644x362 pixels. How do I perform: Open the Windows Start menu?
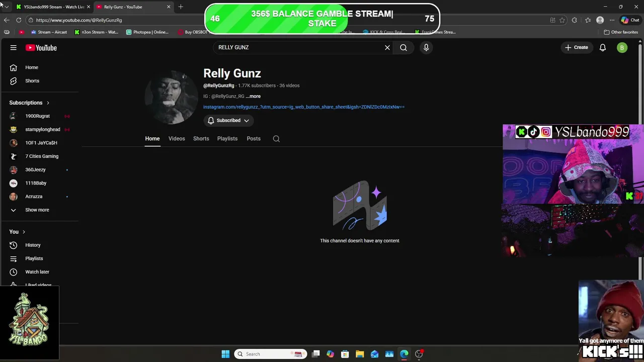pos(225,354)
